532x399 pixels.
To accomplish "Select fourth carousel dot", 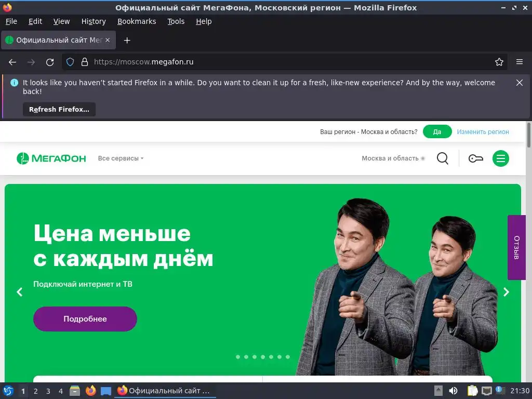I will [263, 357].
